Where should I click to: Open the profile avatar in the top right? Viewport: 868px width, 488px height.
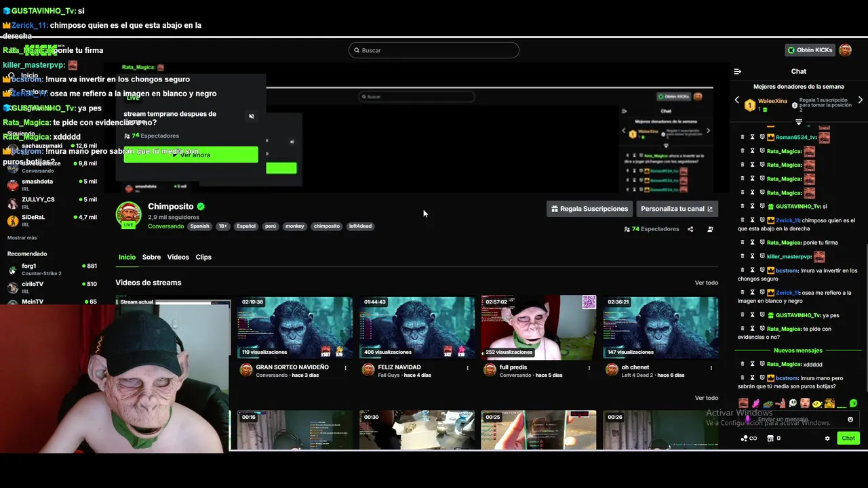click(845, 50)
